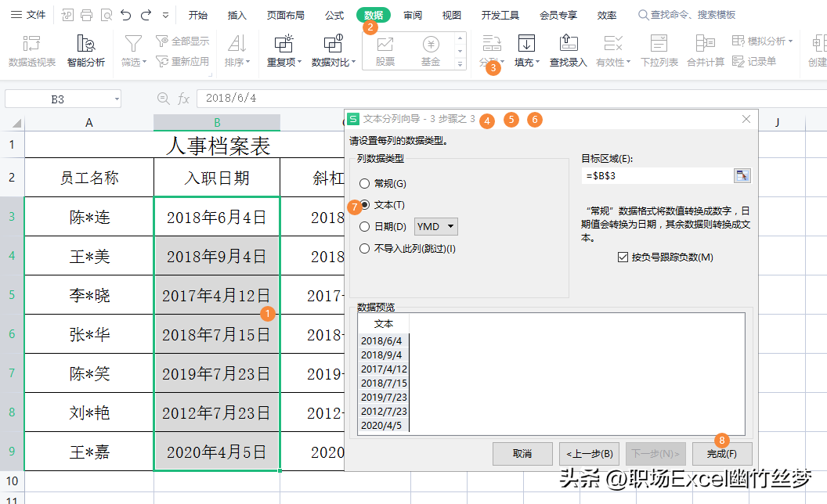Click the 全部显示 show all icon
The image size is (827, 504).
click(162, 41)
